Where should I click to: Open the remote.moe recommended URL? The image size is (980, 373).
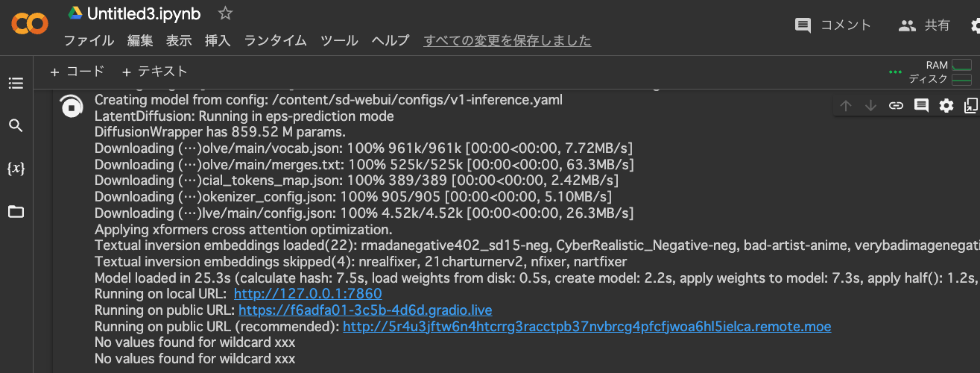(x=587, y=326)
